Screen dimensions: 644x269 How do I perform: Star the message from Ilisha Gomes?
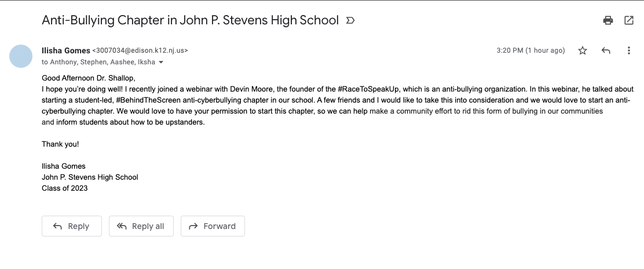coord(583,50)
